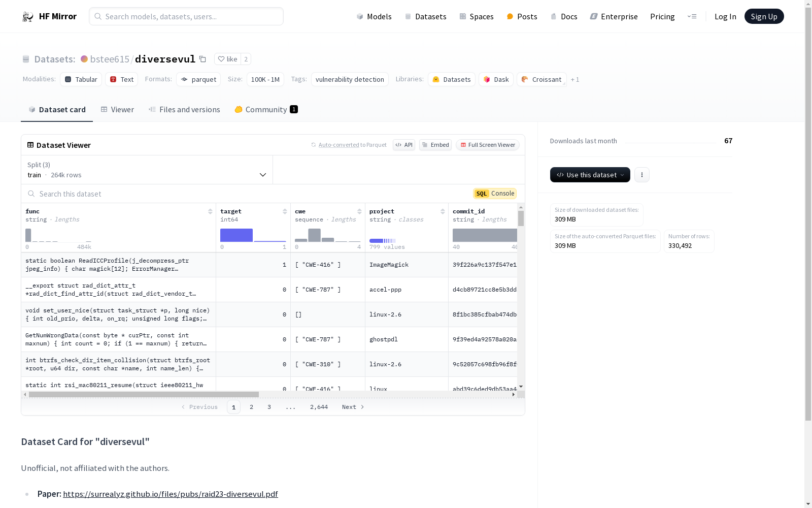The width and height of the screenshot is (812, 508).
Task: Sort the project column using sort icon
Action: [443, 211]
